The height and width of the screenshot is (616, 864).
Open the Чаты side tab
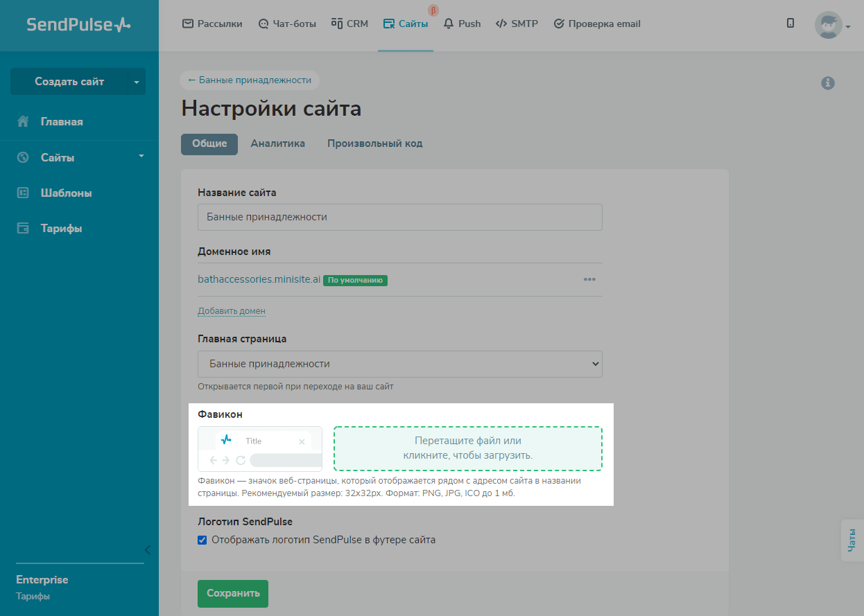click(852, 540)
